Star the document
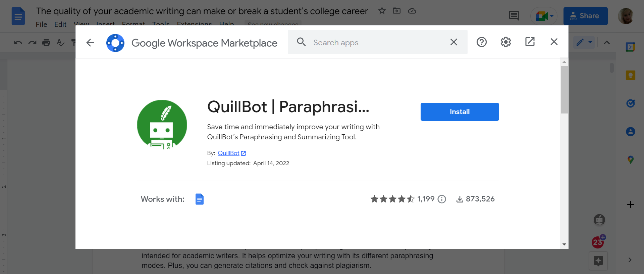644x274 pixels. pyautogui.click(x=382, y=11)
